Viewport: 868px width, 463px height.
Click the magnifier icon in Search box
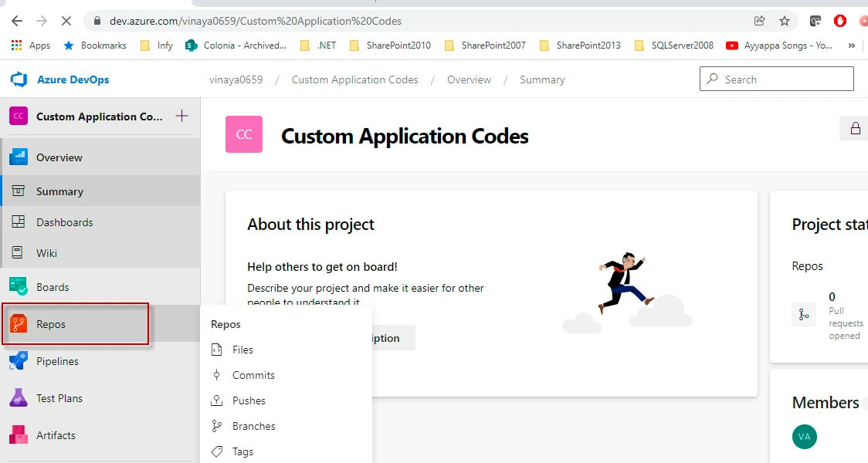pos(713,79)
